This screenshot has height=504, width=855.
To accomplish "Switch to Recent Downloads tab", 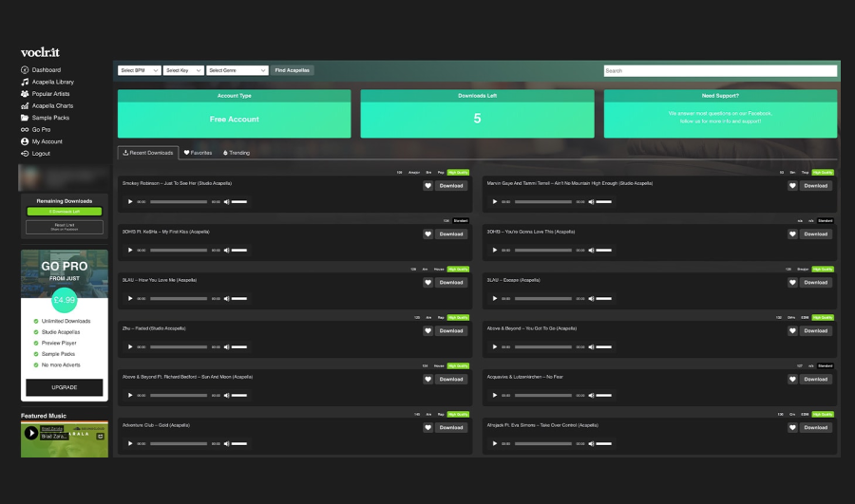I will tap(148, 153).
